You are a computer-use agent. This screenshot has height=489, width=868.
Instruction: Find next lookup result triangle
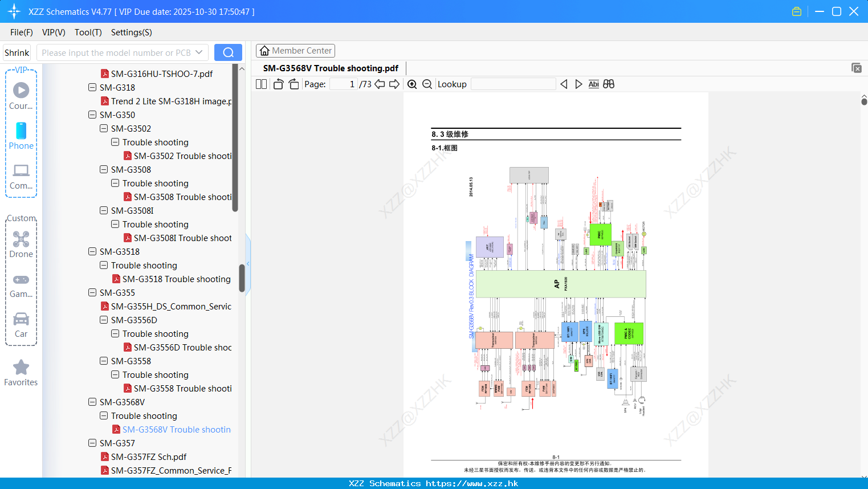(578, 84)
